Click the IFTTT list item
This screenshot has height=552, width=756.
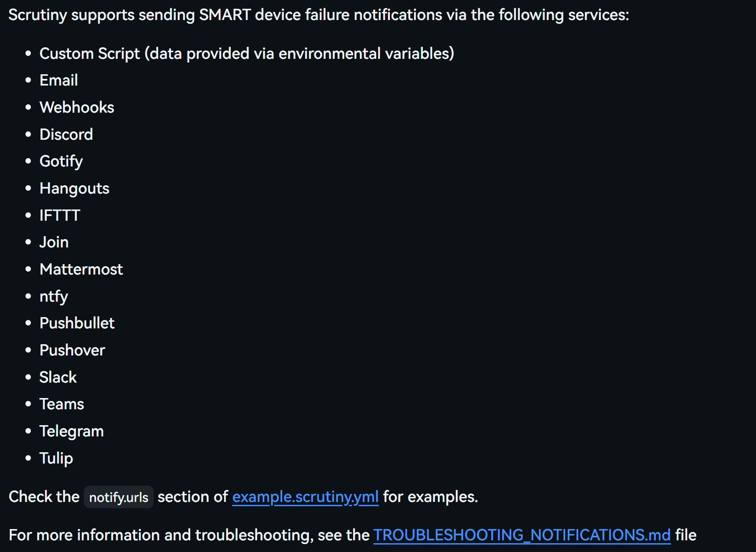(60, 215)
